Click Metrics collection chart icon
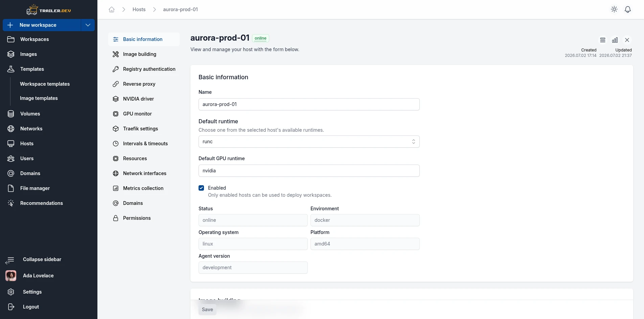The height and width of the screenshot is (319, 644). pyautogui.click(x=116, y=188)
